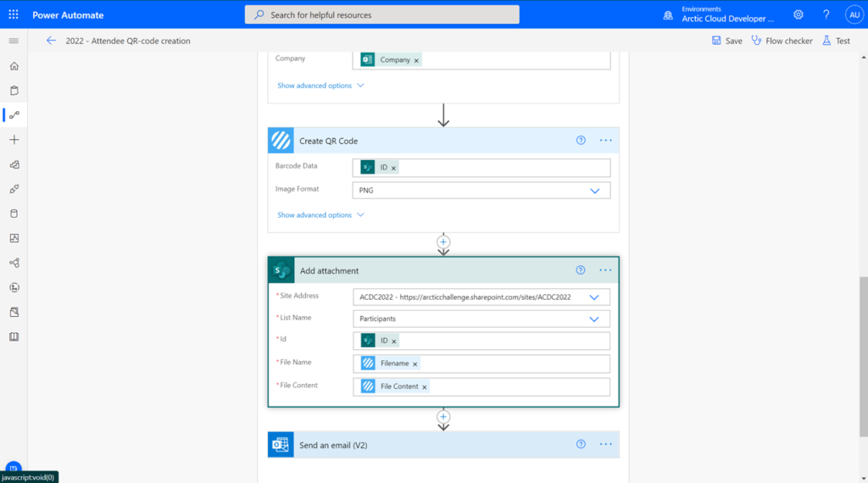The height and width of the screenshot is (483, 868).
Task: Click the flow title 2022 - Attendee QR-code creation
Action: pyautogui.click(x=128, y=41)
